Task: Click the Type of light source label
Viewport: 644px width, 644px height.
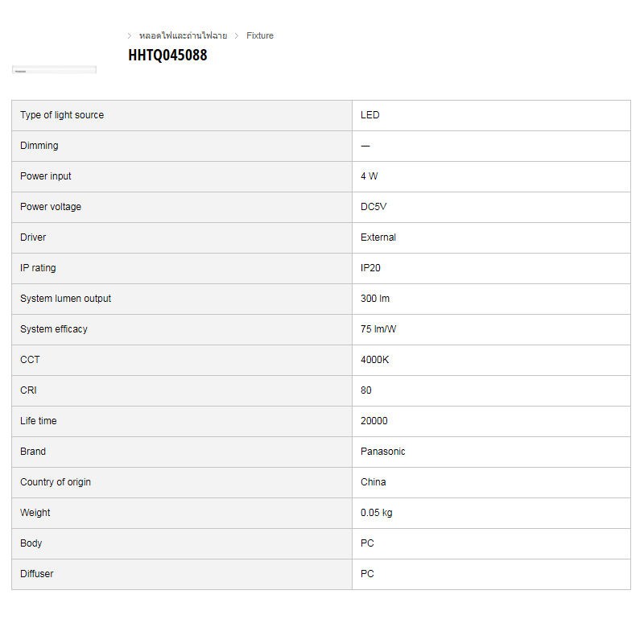Action: (62, 115)
